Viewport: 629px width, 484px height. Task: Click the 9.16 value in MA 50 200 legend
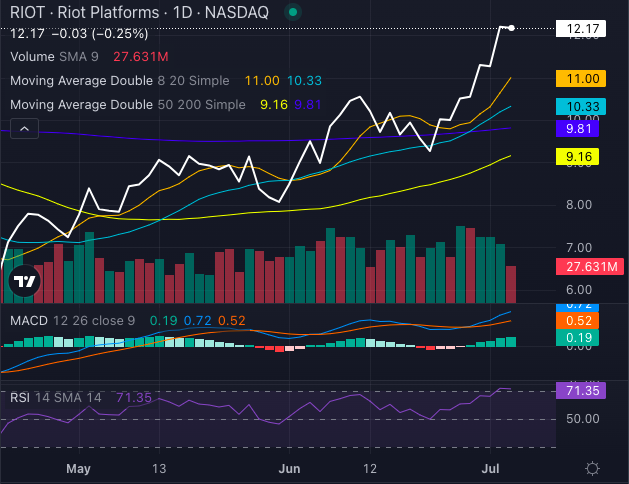point(274,105)
